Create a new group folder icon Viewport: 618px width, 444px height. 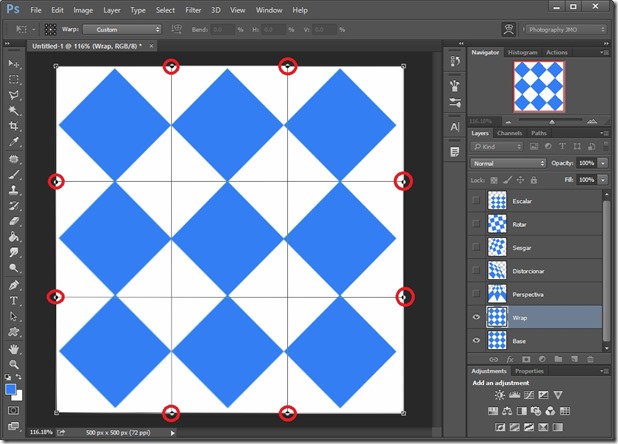click(558, 359)
